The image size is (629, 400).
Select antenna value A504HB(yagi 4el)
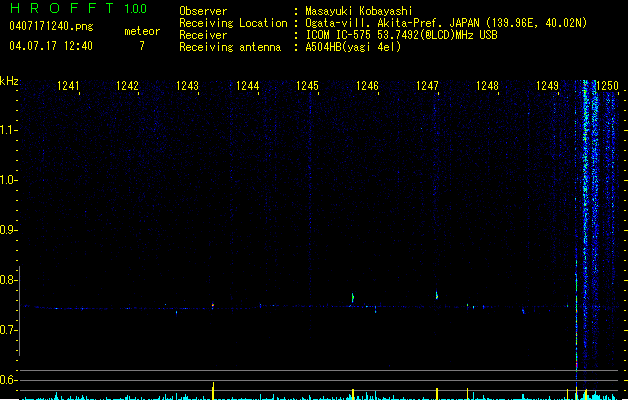(x=353, y=47)
